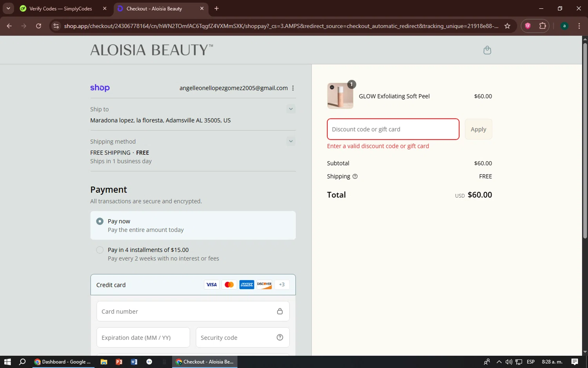Click the GLOW Exfoliating Soft Peel thumbnail
Screen dimensions: 588x368
[x=340, y=96]
